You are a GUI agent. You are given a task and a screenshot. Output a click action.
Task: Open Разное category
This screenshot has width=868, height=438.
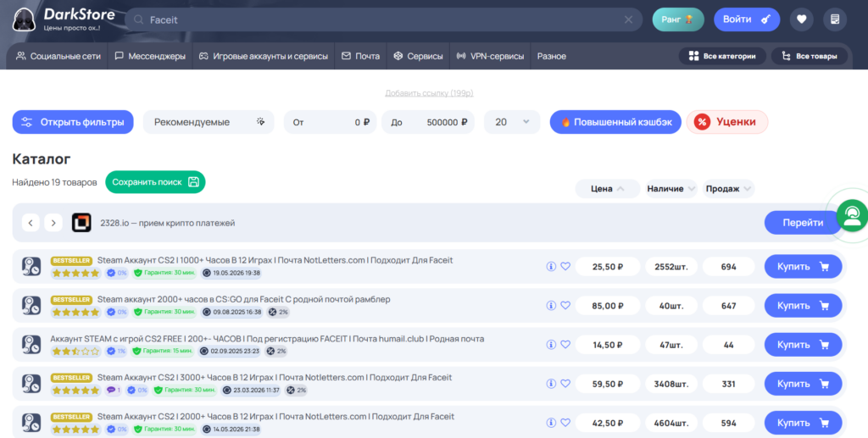coord(551,56)
